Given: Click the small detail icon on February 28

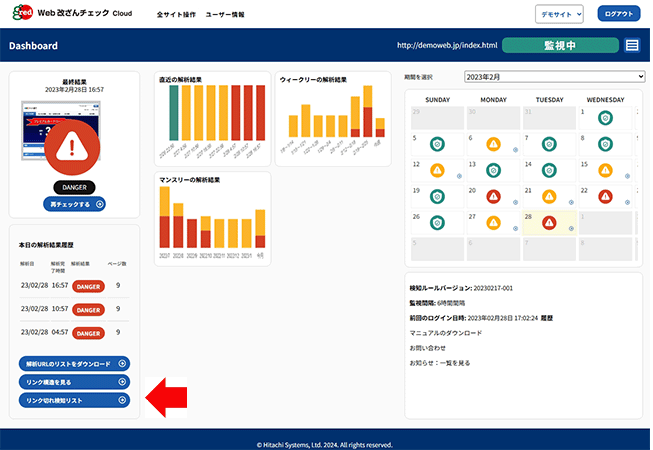Looking at the screenshot, I should click(x=571, y=229).
